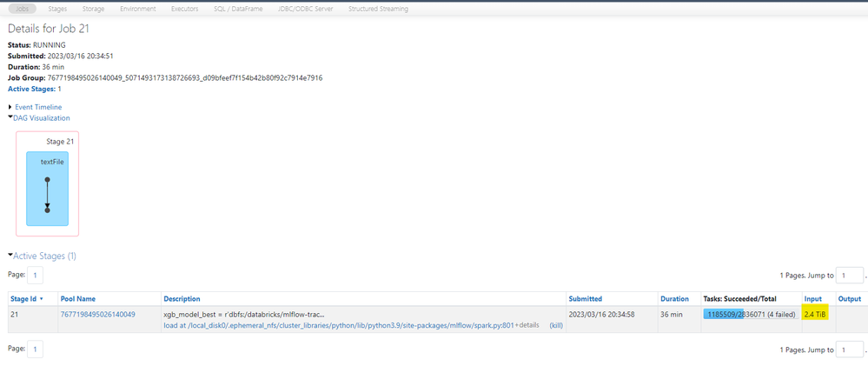Show +details for stage 21

(528, 325)
